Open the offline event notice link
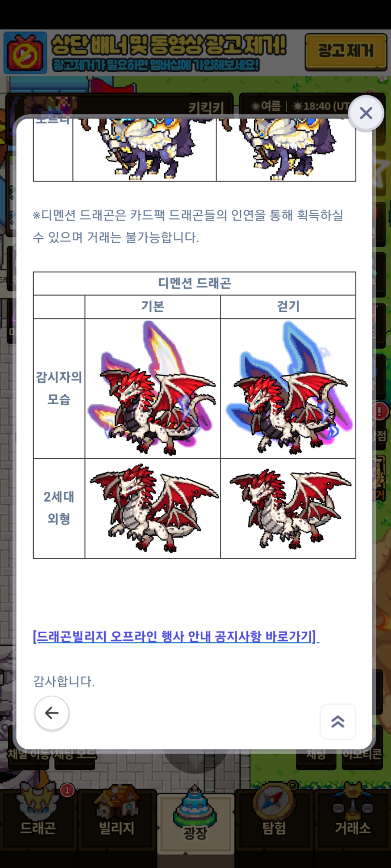Screen dimensions: 391x868 click(x=176, y=636)
